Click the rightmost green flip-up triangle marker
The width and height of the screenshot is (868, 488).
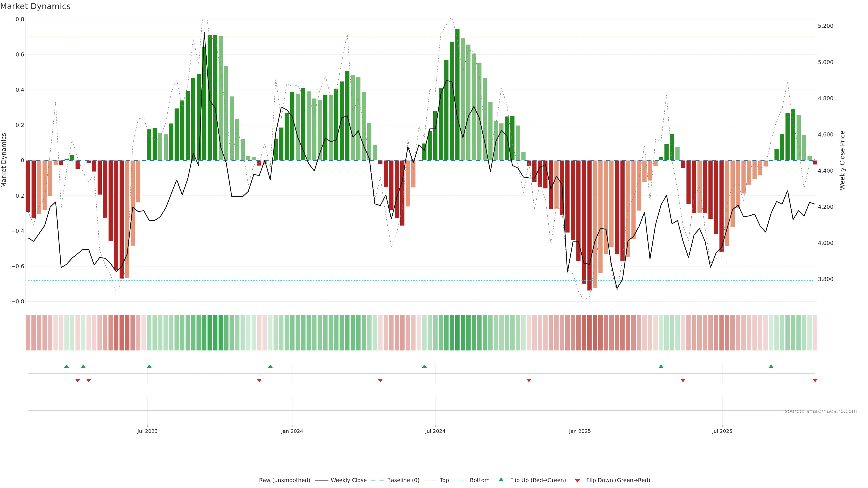tap(771, 366)
